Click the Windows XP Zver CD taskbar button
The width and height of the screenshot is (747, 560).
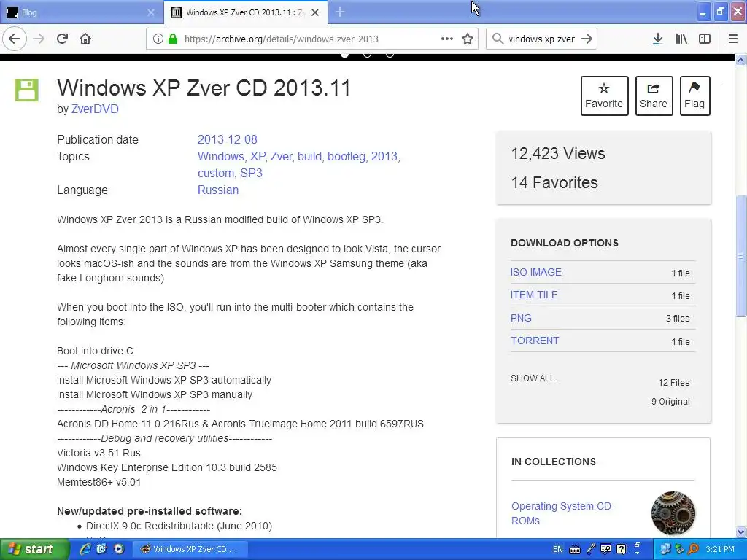point(190,549)
